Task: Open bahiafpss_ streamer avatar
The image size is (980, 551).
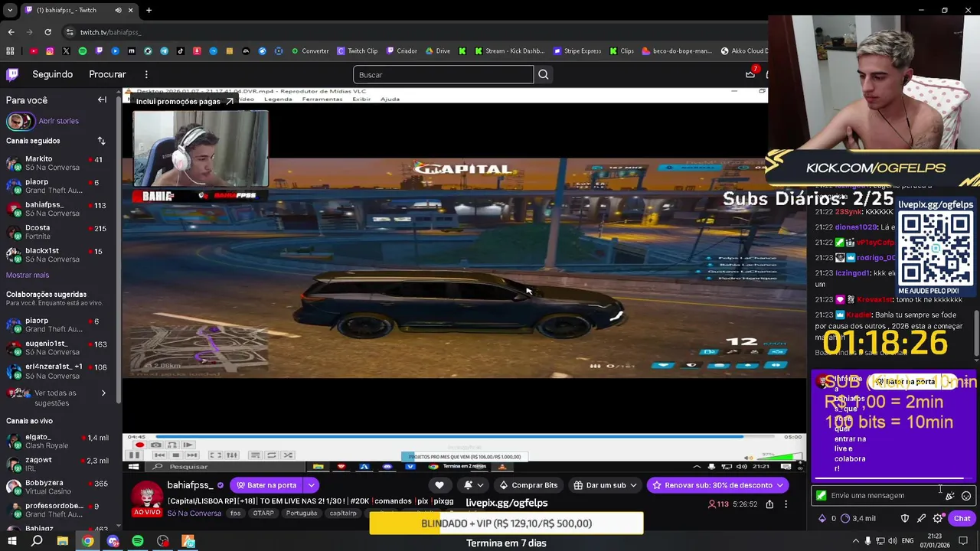Action: [x=147, y=495]
